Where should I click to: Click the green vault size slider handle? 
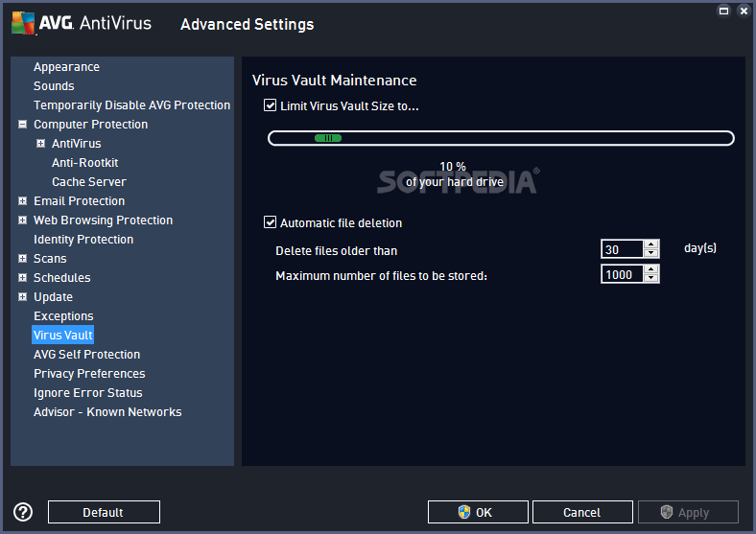(x=328, y=138)
